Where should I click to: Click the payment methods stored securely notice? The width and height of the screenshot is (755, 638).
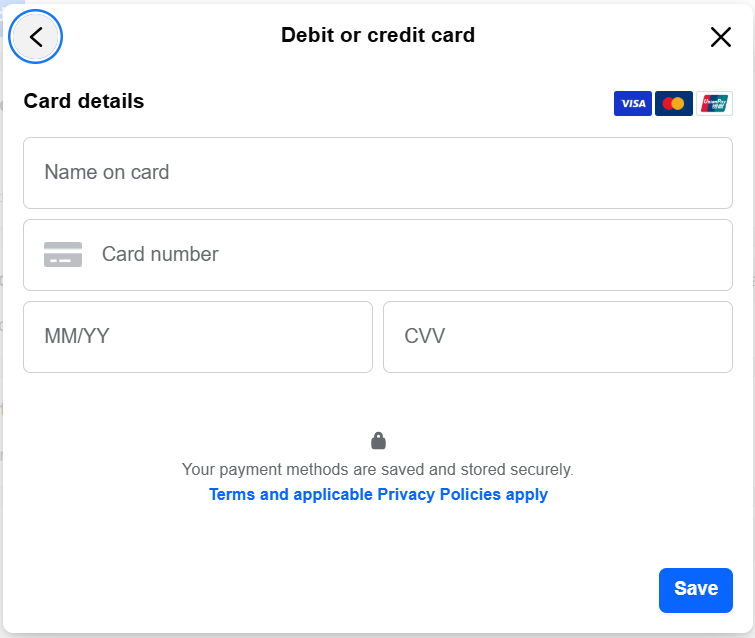click(x=378, y=469)
